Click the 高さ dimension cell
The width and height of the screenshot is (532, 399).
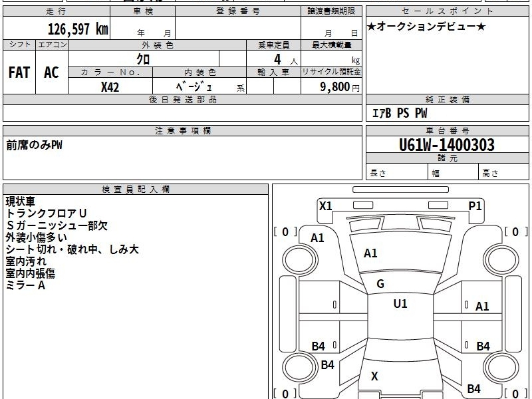[x=504, y=172]
